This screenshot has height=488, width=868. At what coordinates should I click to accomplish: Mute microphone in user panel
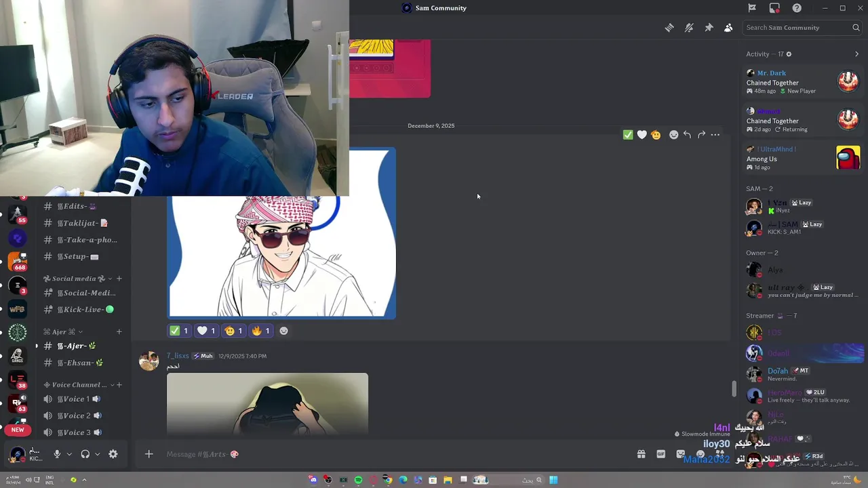[57, 454]
